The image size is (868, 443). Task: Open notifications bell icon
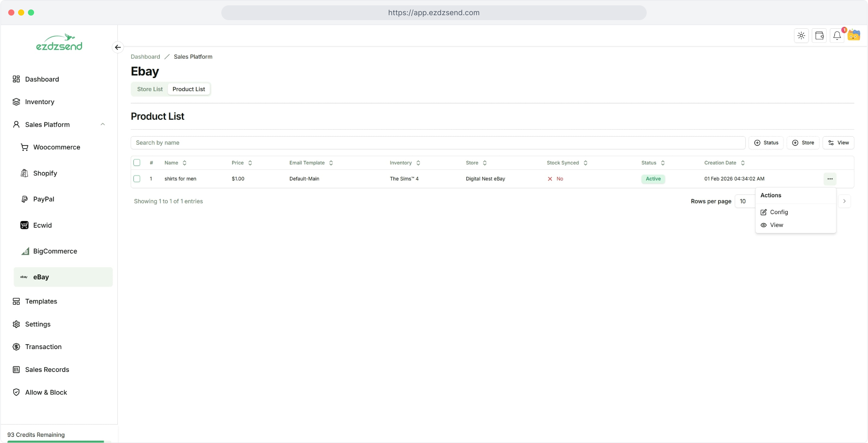pos(837,36)
